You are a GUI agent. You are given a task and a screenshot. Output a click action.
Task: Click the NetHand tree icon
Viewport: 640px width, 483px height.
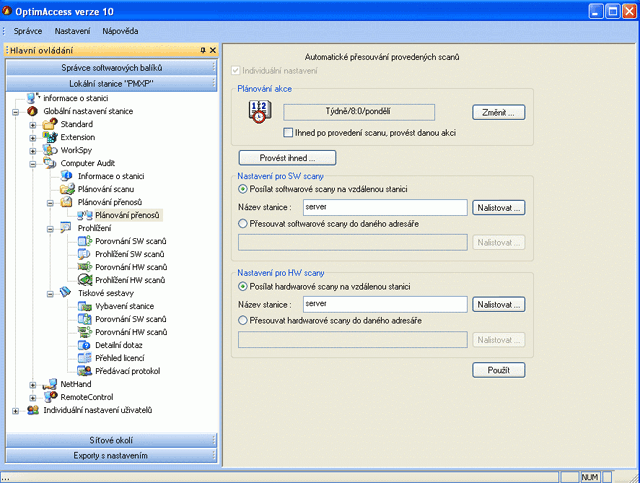50,384
